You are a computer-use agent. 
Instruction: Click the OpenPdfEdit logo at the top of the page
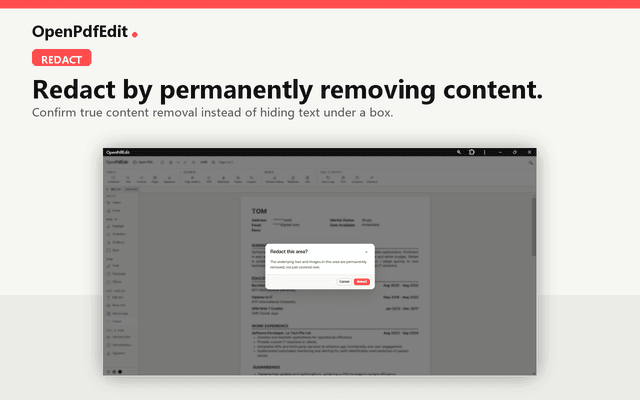84,31
